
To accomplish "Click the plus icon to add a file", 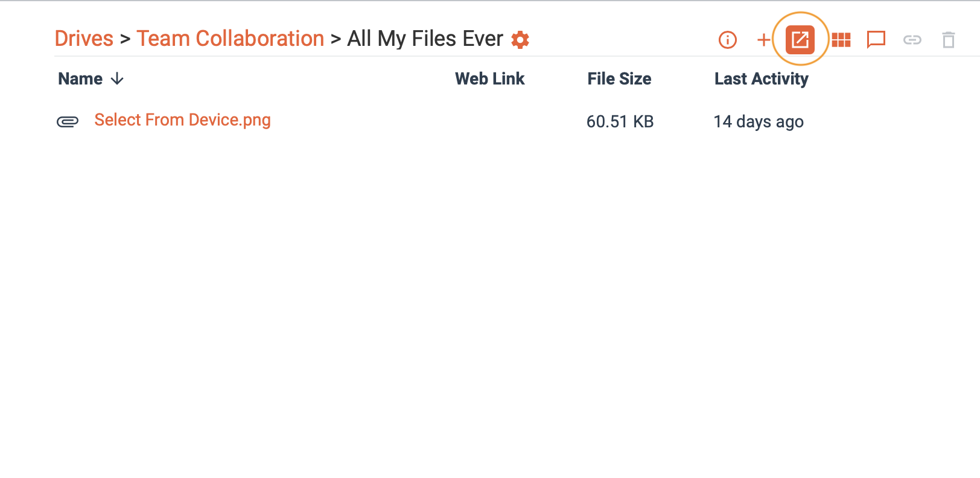I will tap(763, 40).
